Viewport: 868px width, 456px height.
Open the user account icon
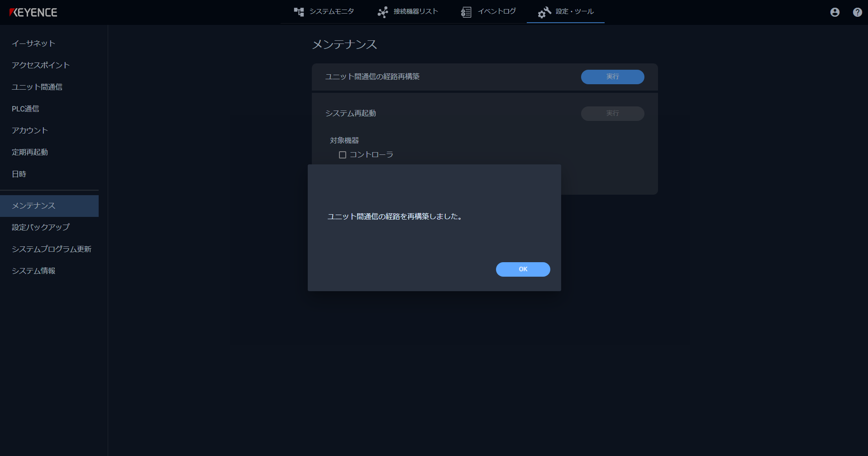click(834, 12)
